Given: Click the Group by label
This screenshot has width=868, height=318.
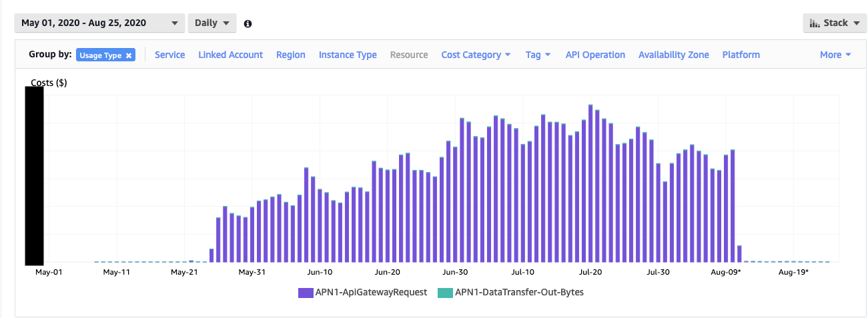Looking at the screenshot, I should pos(50,55).
